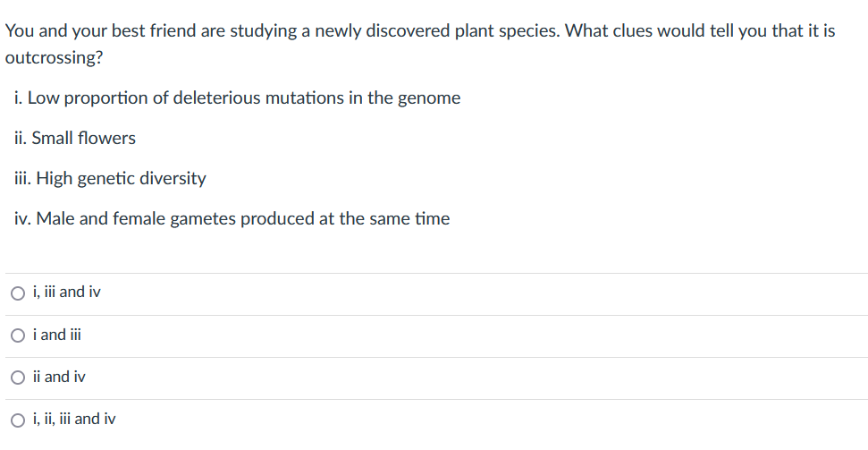Click the "i, ii, iii and iv" answer label text
This screenshot has width=868, height=450.
(x=73, y=419)
